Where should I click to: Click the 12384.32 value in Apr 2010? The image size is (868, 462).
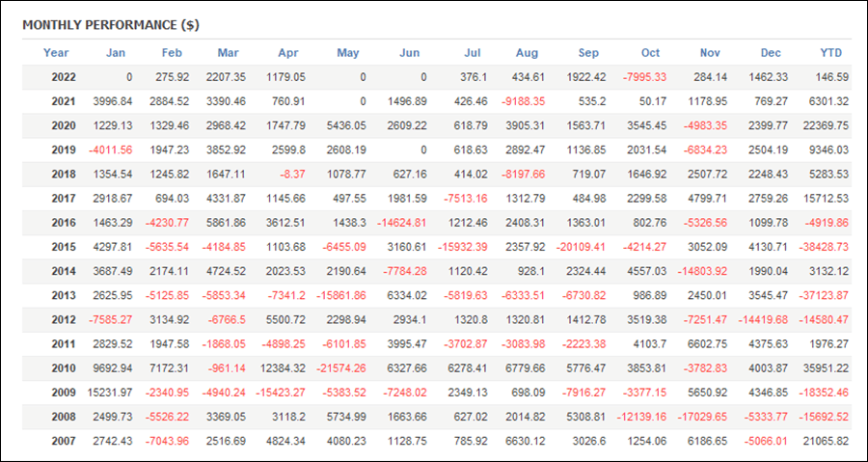(282, 368)
